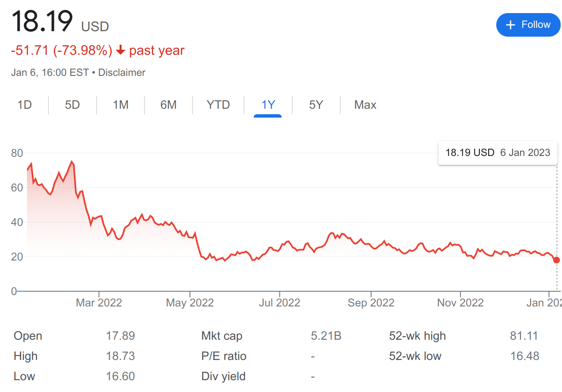Open the 5Y range tab

(x=316, y=105)
